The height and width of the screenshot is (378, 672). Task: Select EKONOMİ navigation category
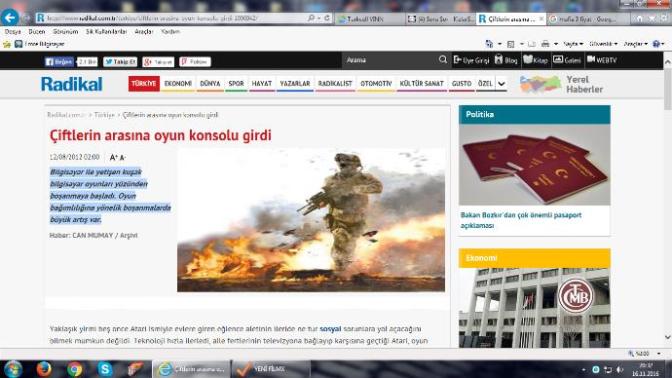coord(178,84)
